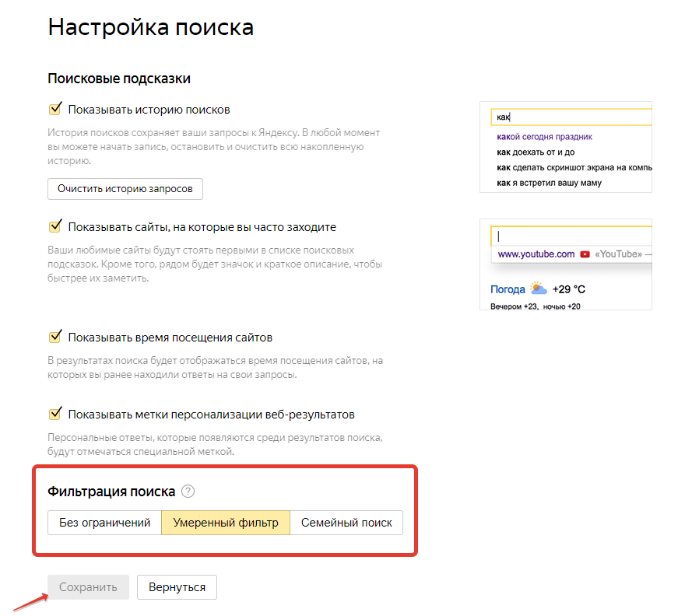
Task: Select the "как доехать от и до" suggestion
Action: click(x=536, y=152)
